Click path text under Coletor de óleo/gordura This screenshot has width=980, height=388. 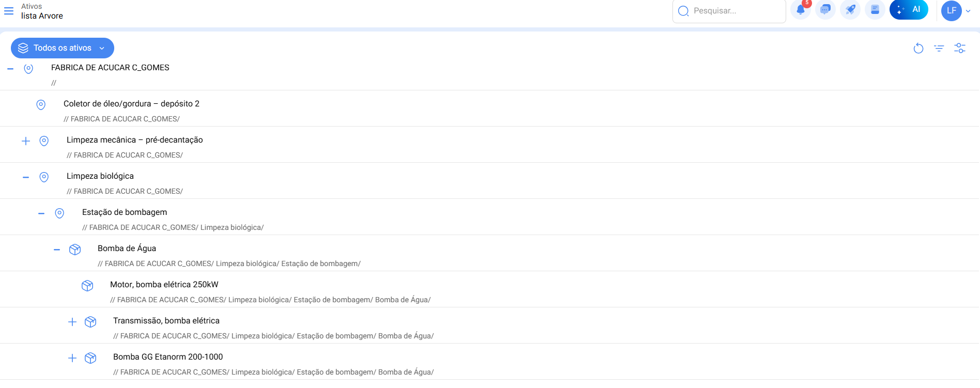click(121, 119)
